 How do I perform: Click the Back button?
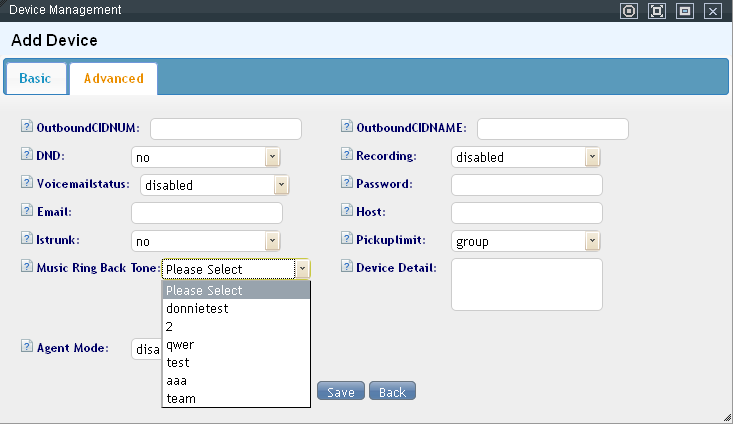tap(392, 392)
